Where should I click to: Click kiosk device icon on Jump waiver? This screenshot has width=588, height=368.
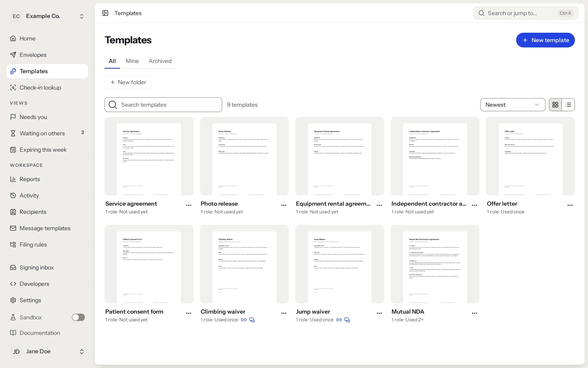tap(347, 320)
